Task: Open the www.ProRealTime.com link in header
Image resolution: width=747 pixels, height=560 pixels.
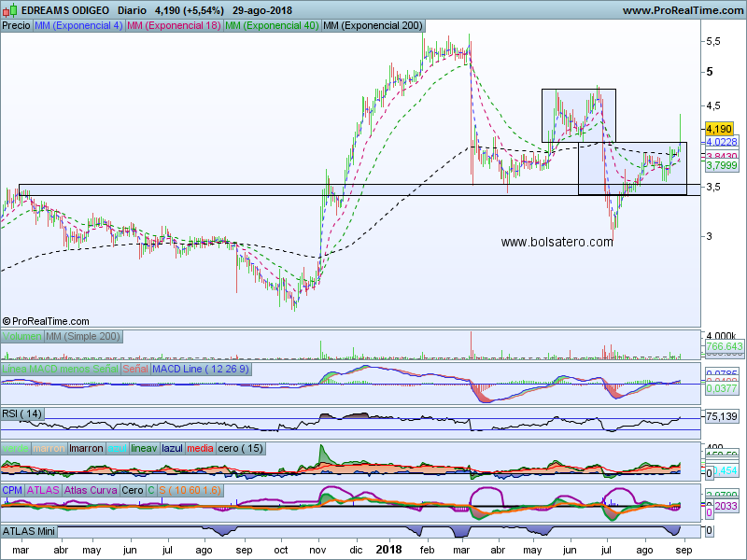Action: coord(681,10)
